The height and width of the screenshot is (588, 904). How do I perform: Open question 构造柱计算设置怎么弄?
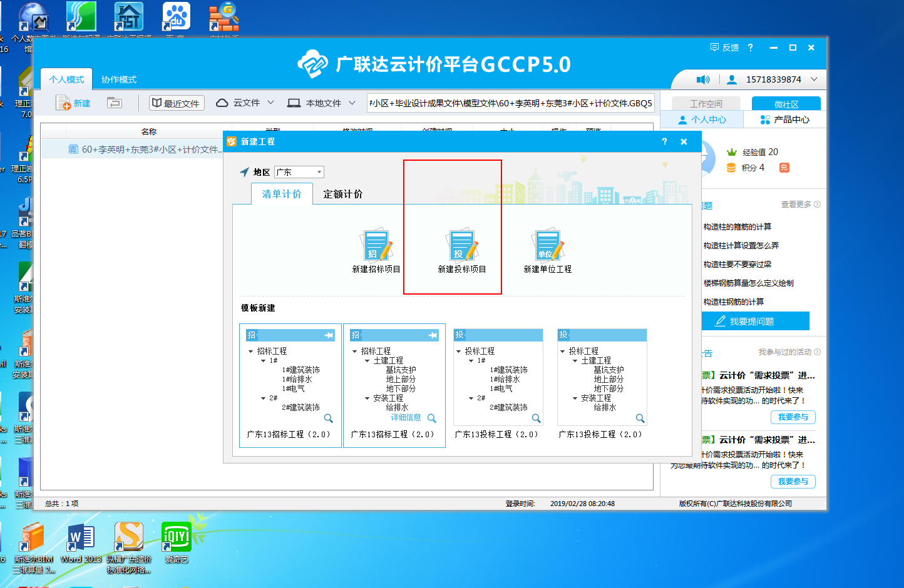[x=741, y=245]
